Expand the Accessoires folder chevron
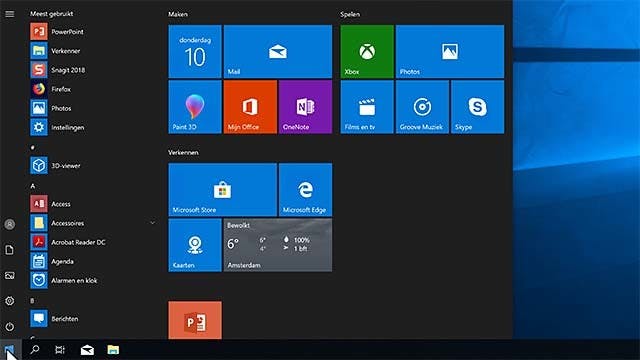The height and width of the screenshot is (360, 640). coord(152,223)
